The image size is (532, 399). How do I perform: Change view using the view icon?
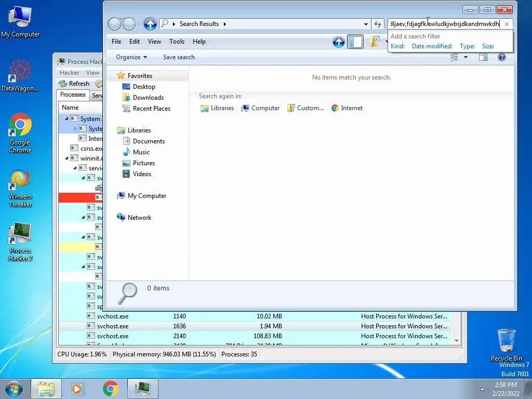tap(454, 57)
